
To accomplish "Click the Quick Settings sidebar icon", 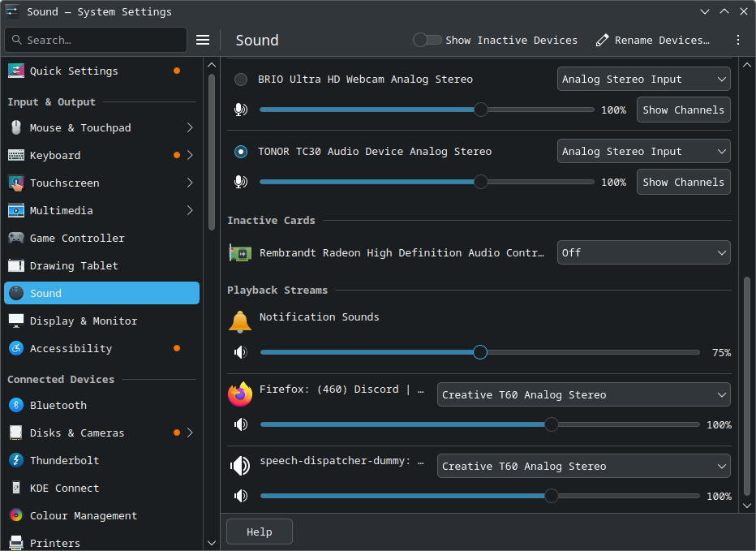I will tap(16, 71).
